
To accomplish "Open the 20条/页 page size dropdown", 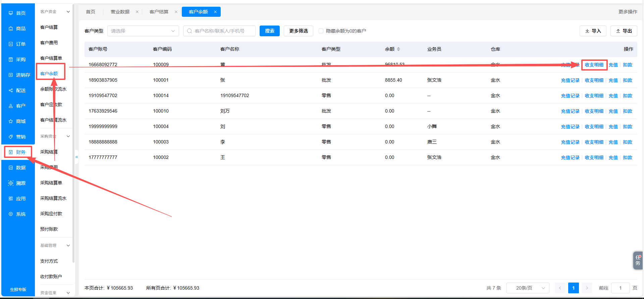I will [x=528, y=288].
